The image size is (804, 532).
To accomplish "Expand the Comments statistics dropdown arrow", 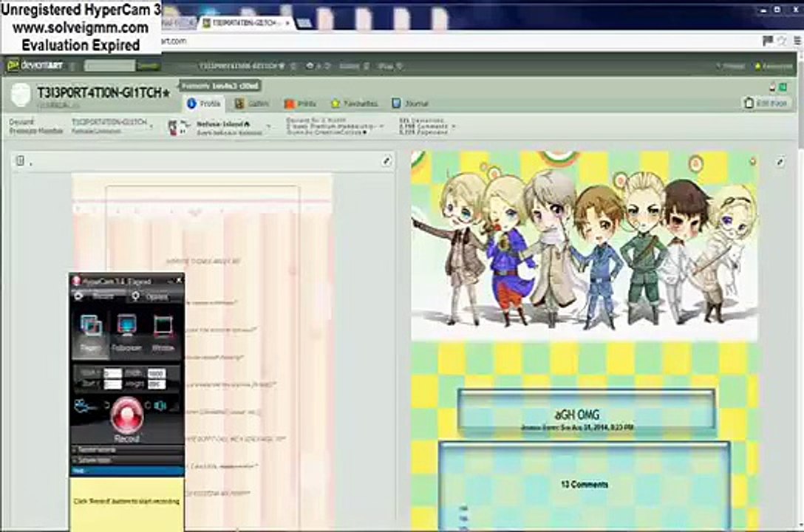I will click(x=454, y=126).
